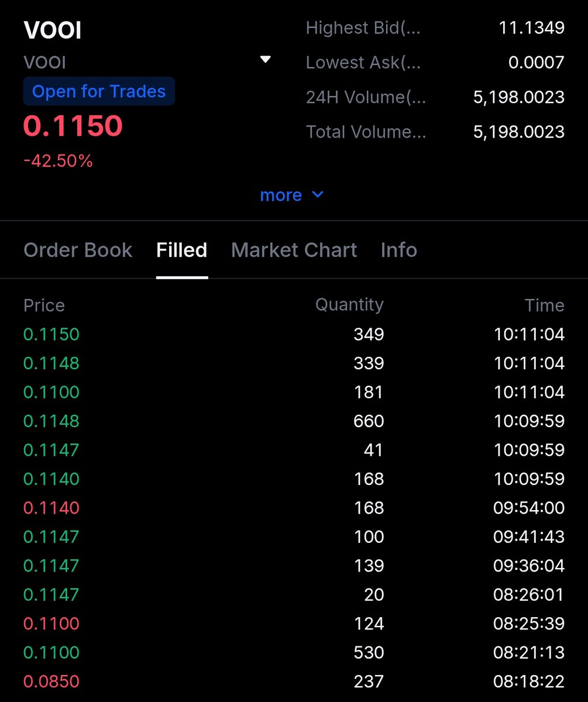Click the fill time 08:18:22
The image size is (588, 702).
coord(529,682)
